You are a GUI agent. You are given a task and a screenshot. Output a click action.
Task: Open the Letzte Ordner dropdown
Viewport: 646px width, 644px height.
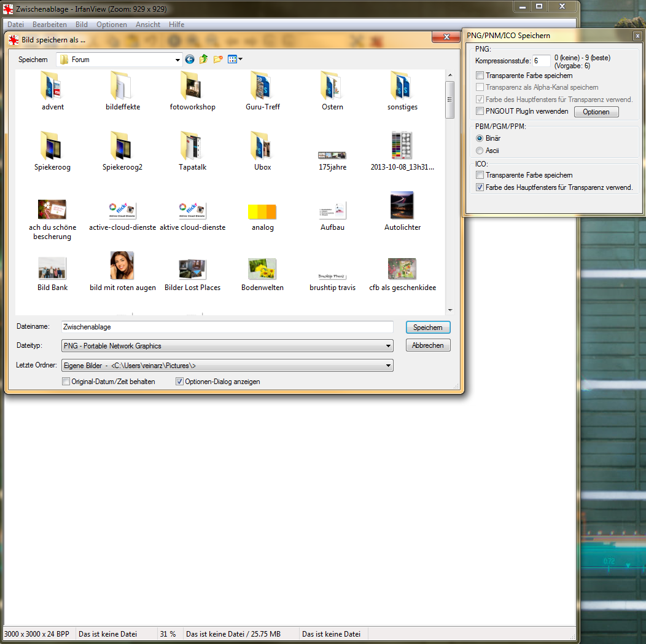[x=388, y=366]
